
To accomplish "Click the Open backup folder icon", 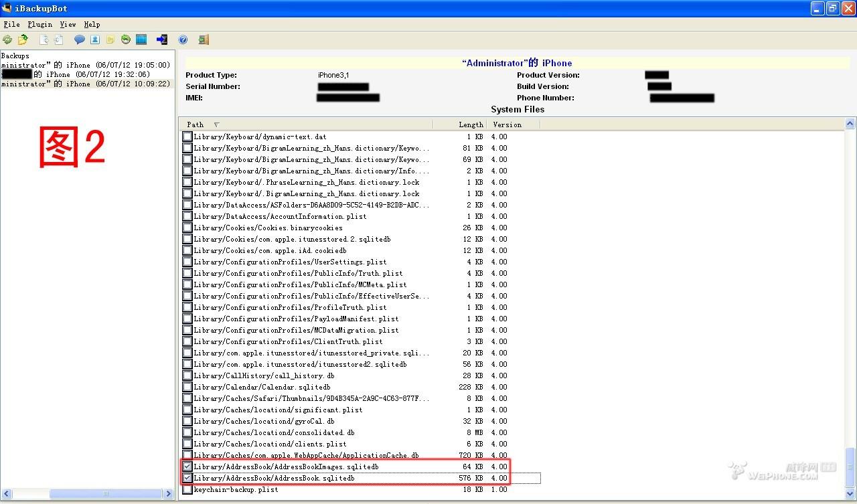I will point(23,40).
